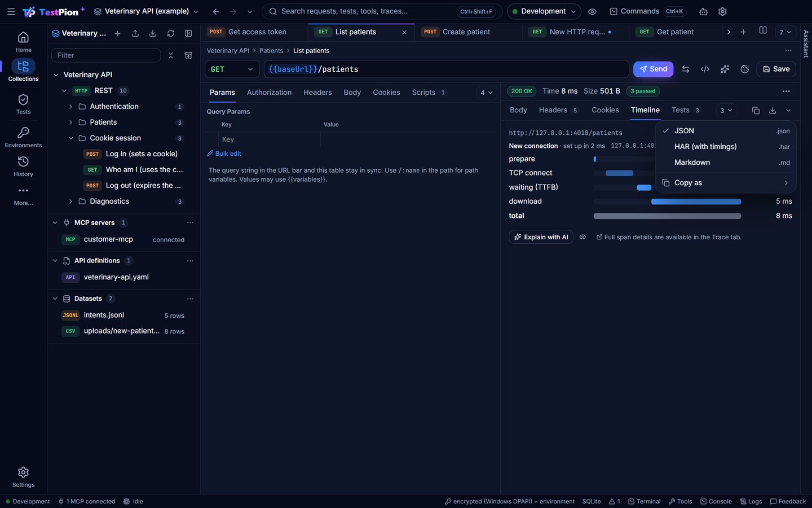Open Environments from the sidebar

pos(23,137)
